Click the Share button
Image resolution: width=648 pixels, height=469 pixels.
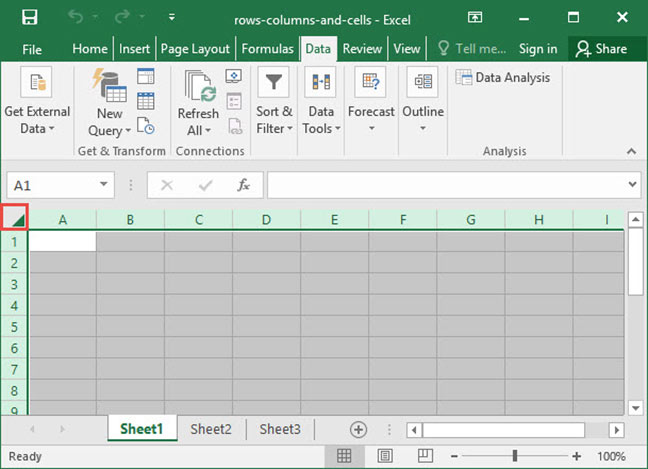pos(601,49)
